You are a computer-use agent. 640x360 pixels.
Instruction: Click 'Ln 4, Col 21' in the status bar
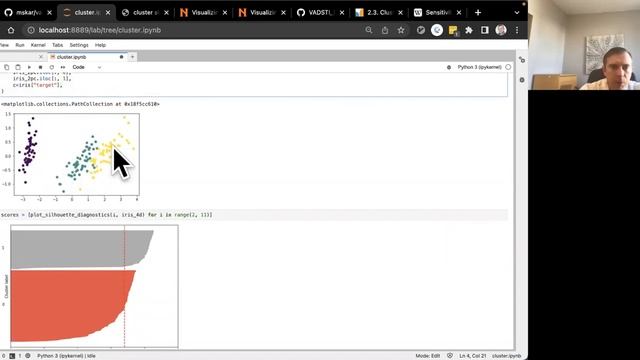[x=473, y=356]
